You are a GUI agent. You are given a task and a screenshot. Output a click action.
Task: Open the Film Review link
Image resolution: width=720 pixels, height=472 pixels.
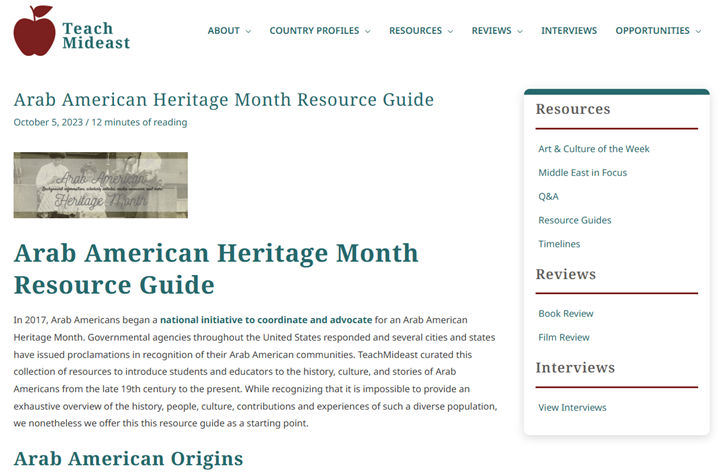click(564, 337)
